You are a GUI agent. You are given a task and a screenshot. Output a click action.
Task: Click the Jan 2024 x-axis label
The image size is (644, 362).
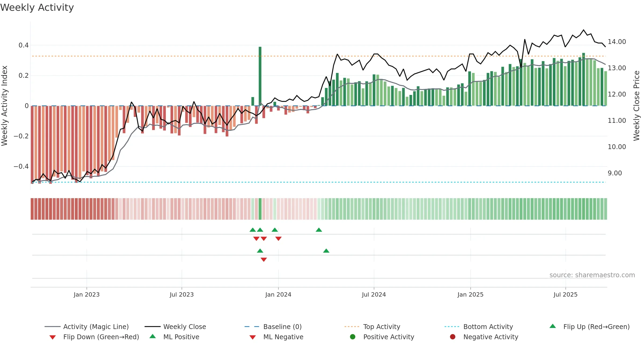point(278,294)
